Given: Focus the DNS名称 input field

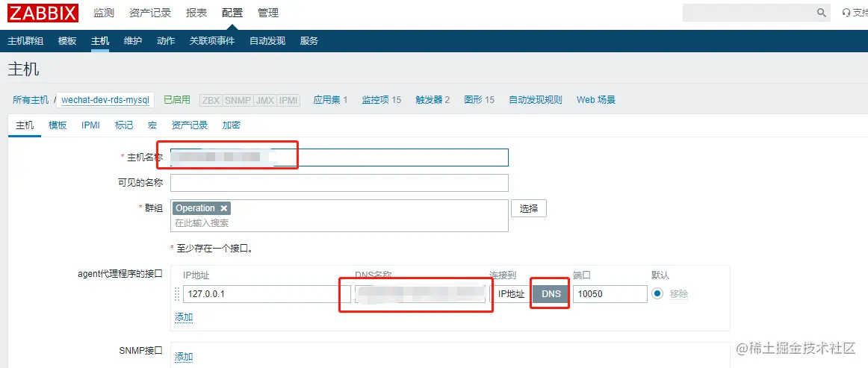Looking at the screenshot, I should coord(420,294).
